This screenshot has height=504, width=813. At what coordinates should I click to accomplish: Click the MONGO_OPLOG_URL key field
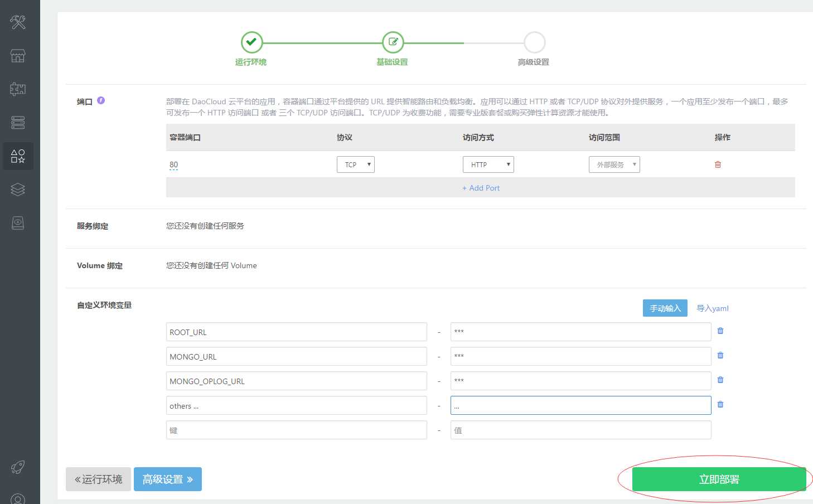coord(297,381)
